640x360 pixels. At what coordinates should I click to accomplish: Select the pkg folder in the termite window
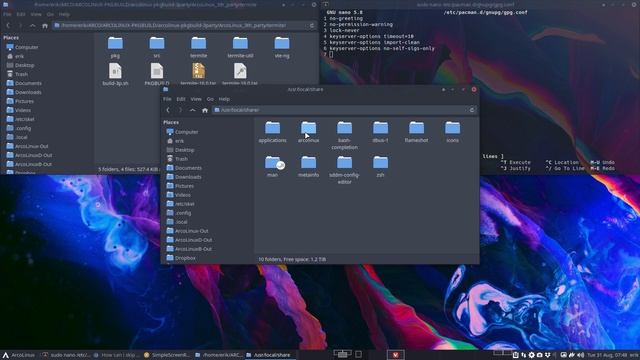coord(115,47)
